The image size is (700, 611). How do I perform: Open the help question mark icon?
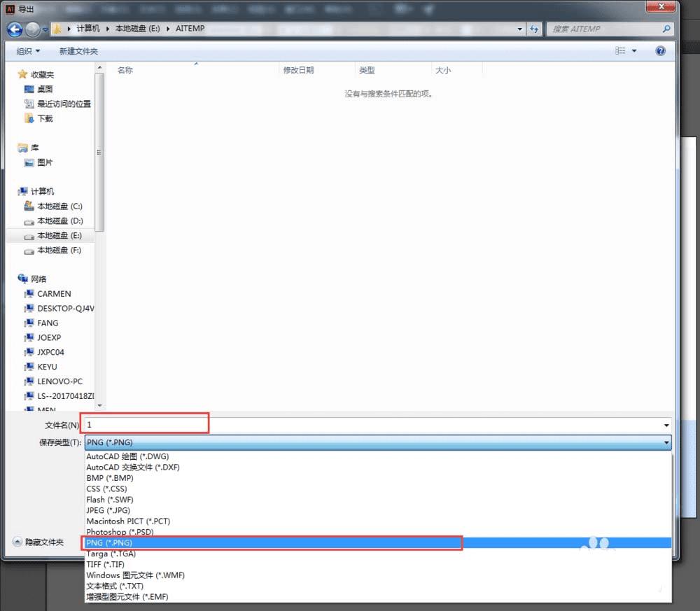tap(660, 50)
